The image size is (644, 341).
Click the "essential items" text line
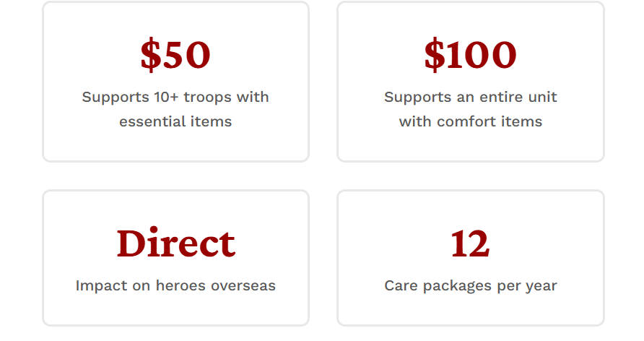coord(175,121)
